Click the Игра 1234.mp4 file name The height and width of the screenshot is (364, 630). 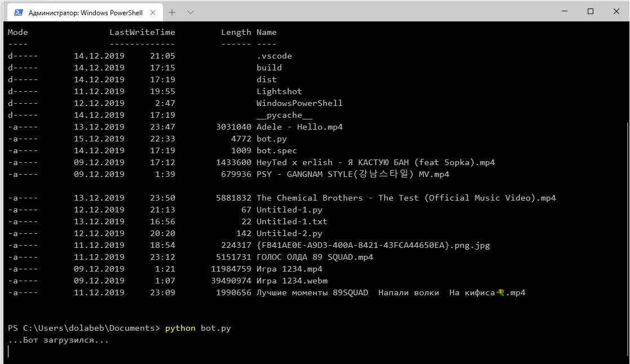[x=289, y=269]
